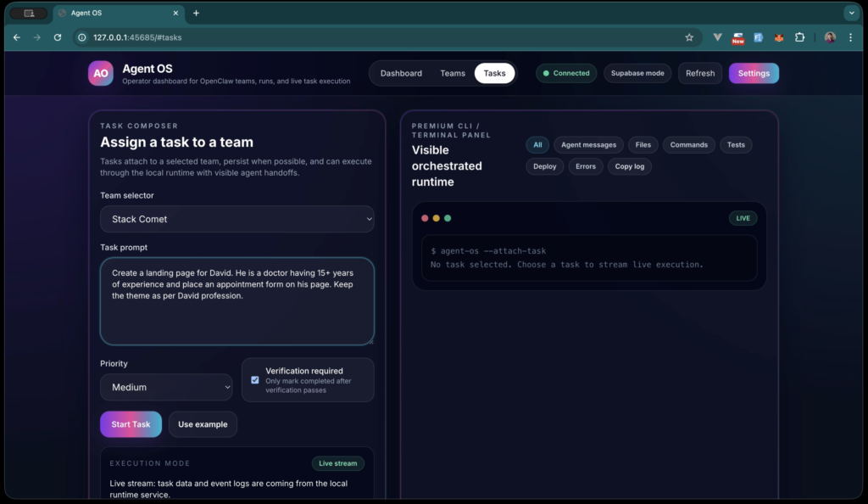The image size is (868, 504).
Task: Toggle the Live stream badge in Execution Mode
Action: coord(337,463)
